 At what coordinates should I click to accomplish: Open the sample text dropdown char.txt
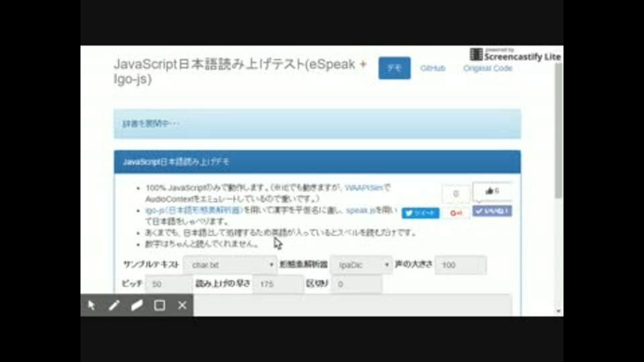pyautogui.click(x=230, y=265)
